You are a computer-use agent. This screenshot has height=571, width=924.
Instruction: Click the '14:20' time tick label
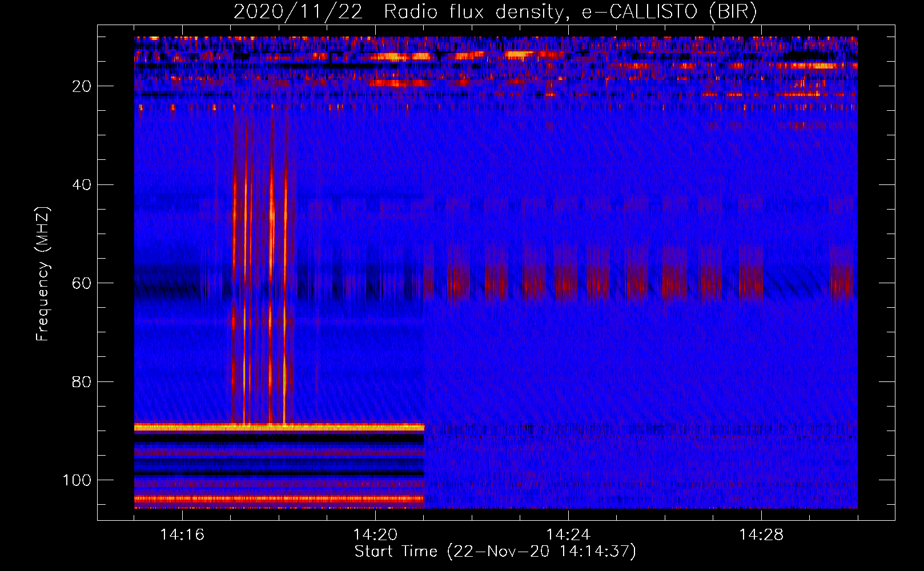click(375, 535)
